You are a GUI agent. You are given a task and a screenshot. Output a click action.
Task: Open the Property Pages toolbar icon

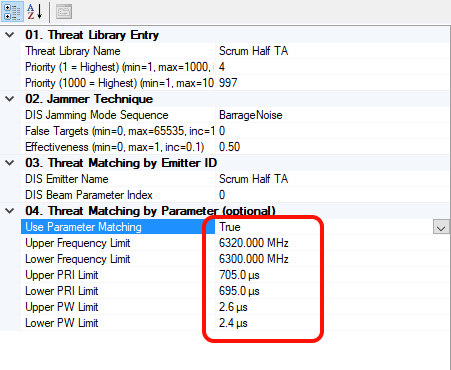[x=64, y=12]
